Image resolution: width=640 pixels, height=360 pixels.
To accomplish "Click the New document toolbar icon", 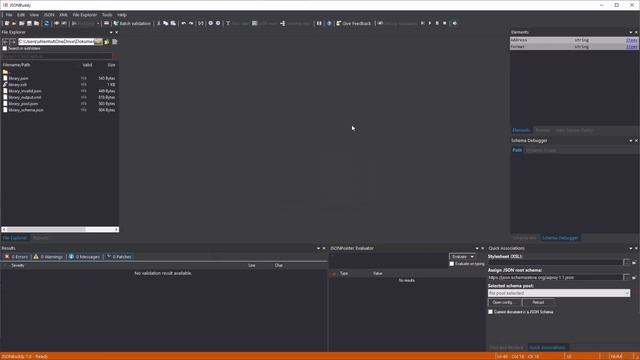I will (7, 23).
